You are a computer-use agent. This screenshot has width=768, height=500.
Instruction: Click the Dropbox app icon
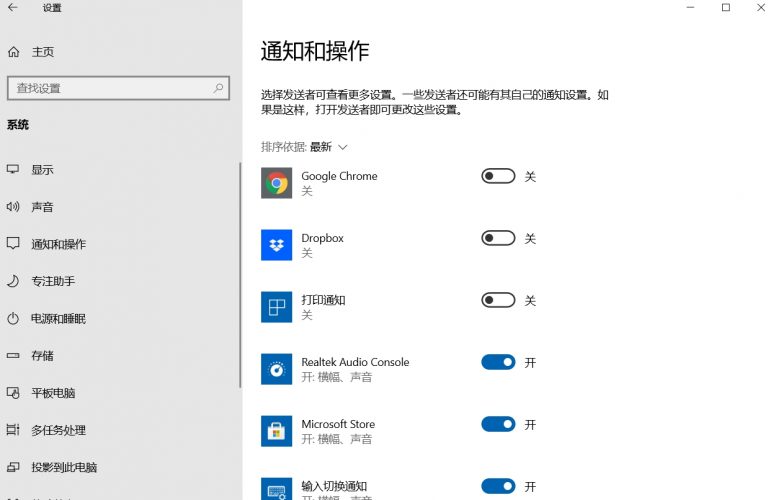[276, 245]
